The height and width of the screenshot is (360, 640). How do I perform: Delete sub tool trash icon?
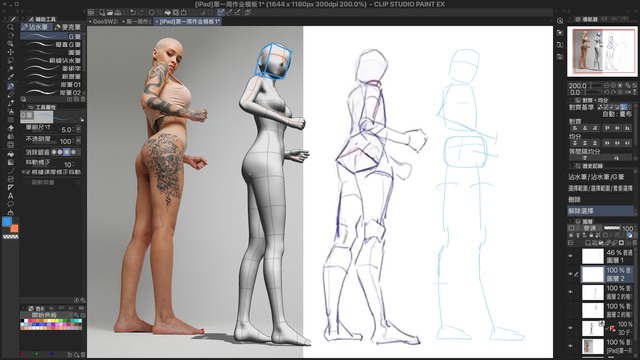(x=83, y=99)
